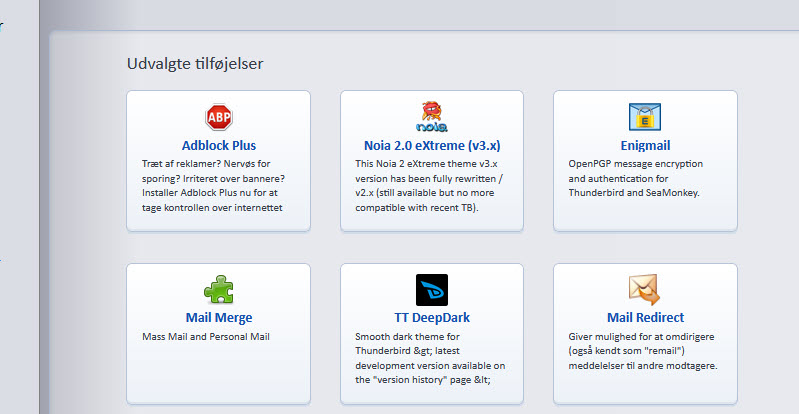Open the Adblock Plus title link
This screenshot has width=799, height=414.
point(219,145)
